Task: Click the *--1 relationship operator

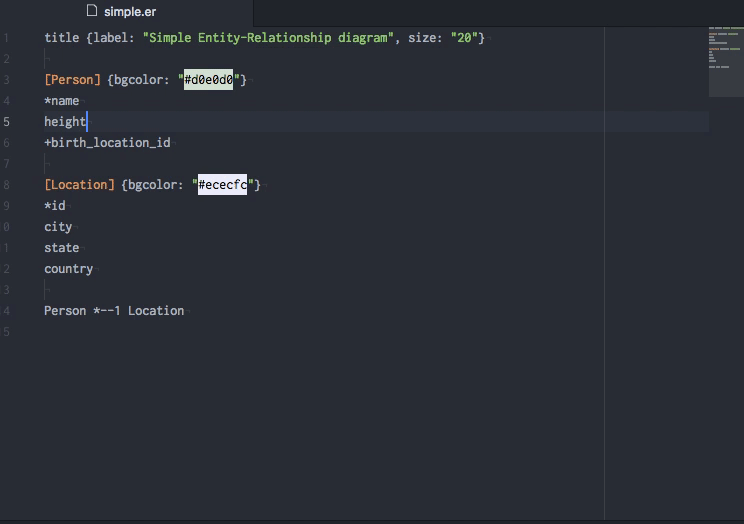Action: click(x=107, y=311)
